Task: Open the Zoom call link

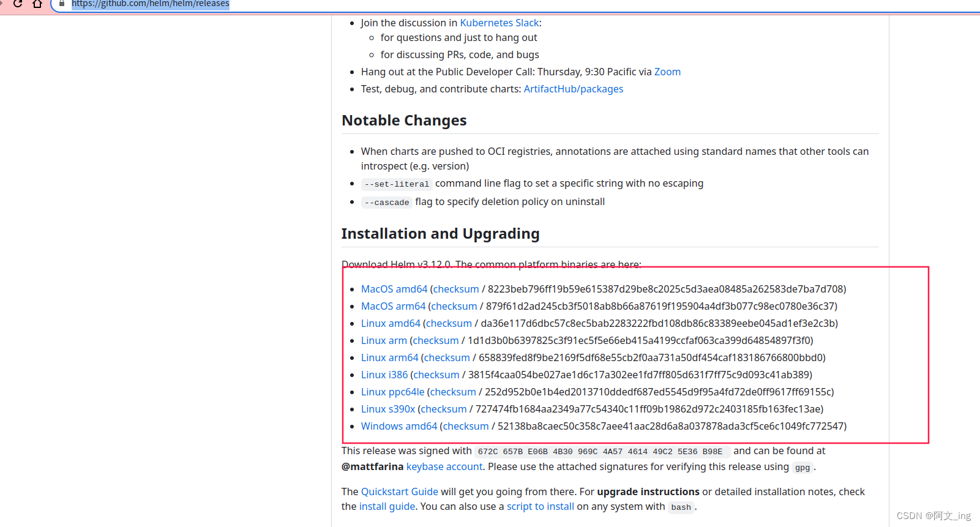Action: point(667,72)
